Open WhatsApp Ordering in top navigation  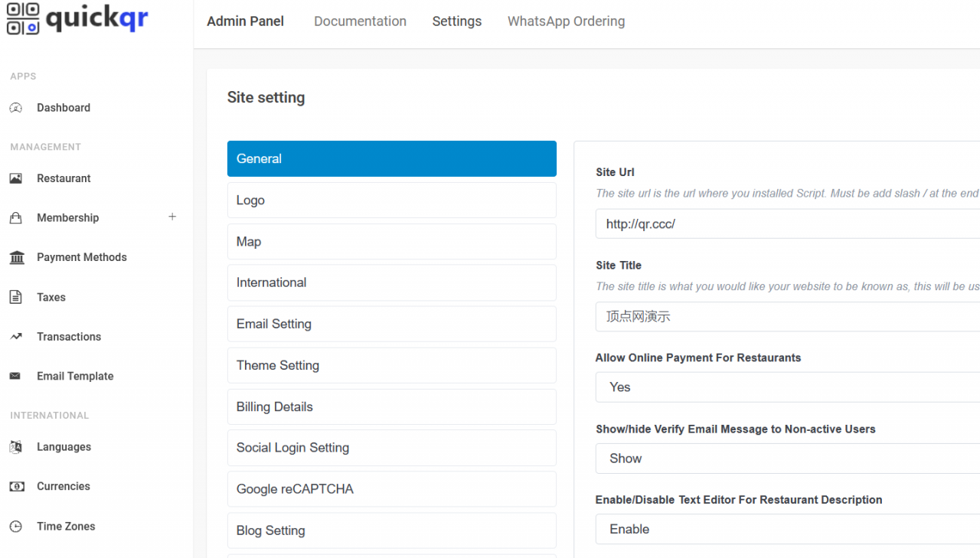tap(566, 21)
